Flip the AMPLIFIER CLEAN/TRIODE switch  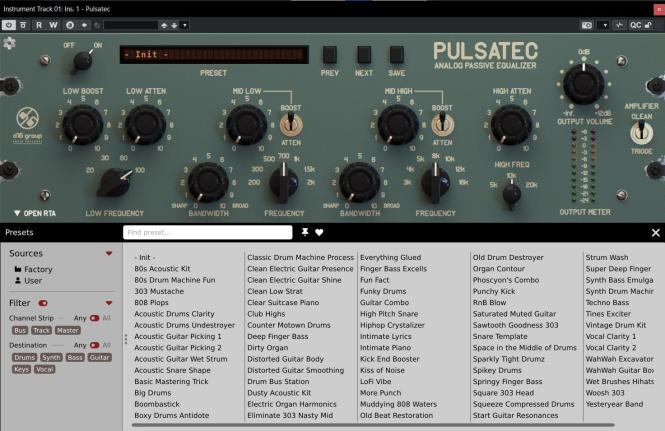tap(641, 132)
